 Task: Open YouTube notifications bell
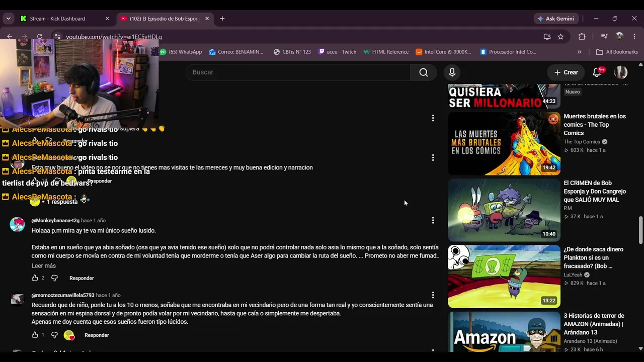click(597, 72)
